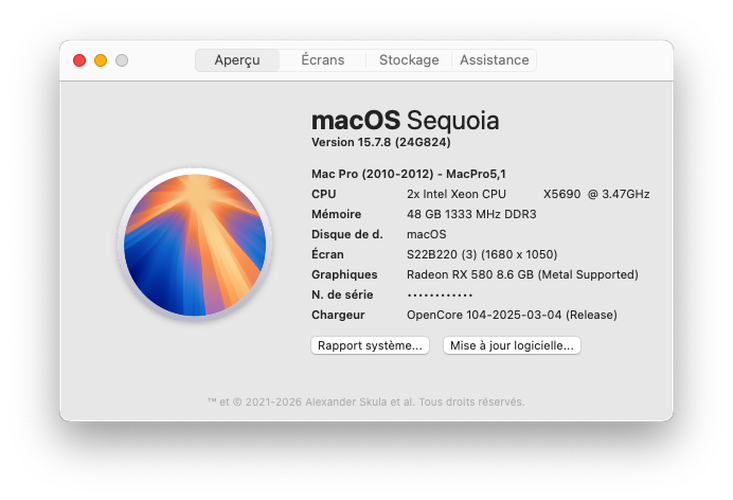The width and height of the screenshot is (733, 500).
Task: Click the Disque de d. label
Action: (x=347, y=234)
